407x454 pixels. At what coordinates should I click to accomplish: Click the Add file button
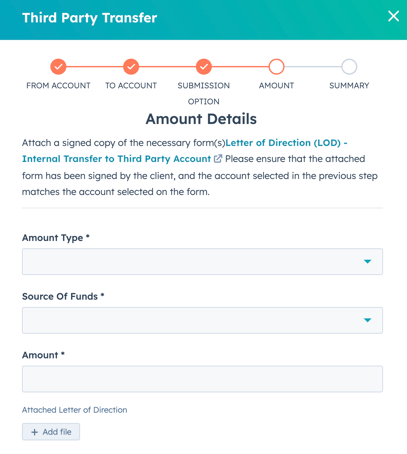point(51,432)
